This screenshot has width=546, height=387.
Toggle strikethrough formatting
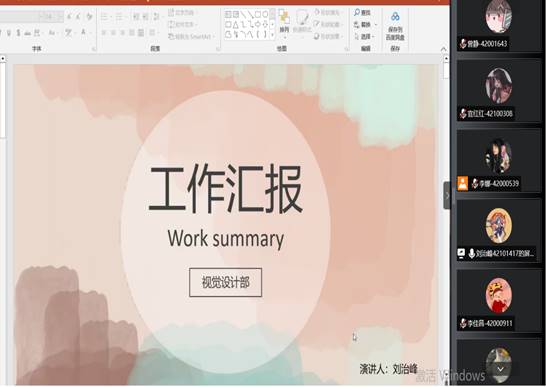click(x=28, y=33)
